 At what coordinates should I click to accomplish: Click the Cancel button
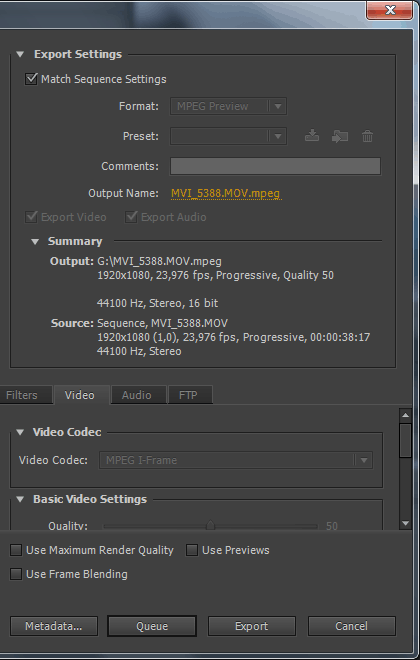[351, 626]
